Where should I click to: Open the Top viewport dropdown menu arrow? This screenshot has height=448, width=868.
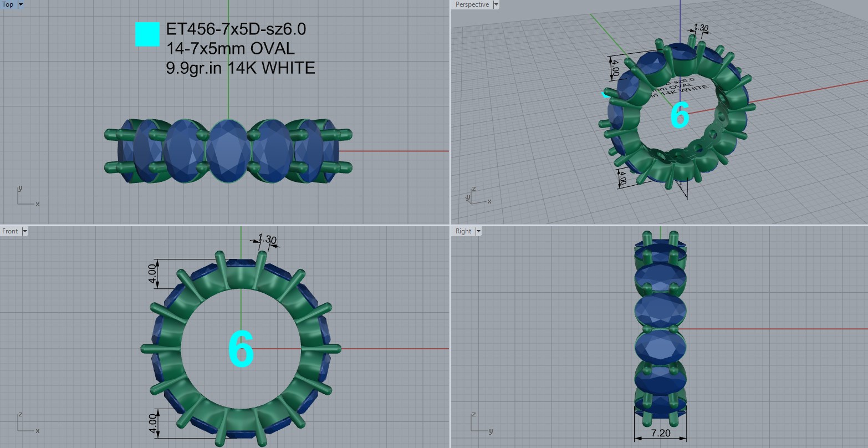[x=21, y=4]
